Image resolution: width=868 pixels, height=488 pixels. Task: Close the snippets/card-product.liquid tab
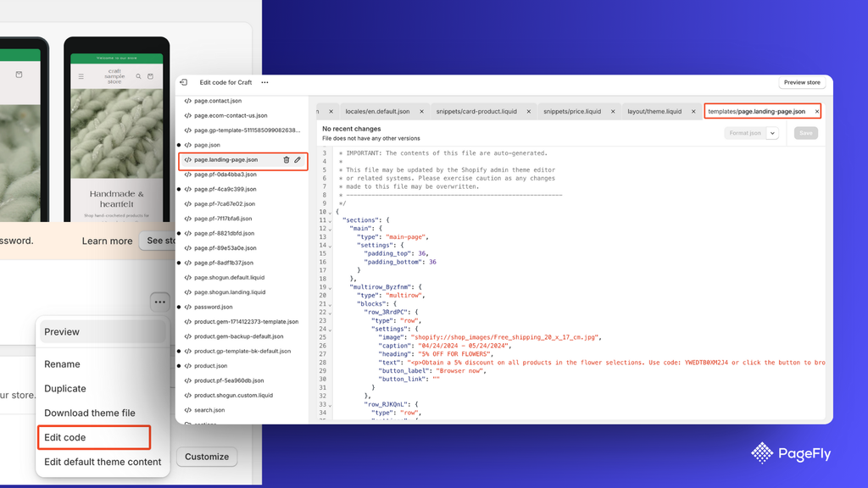pos(528,111)
